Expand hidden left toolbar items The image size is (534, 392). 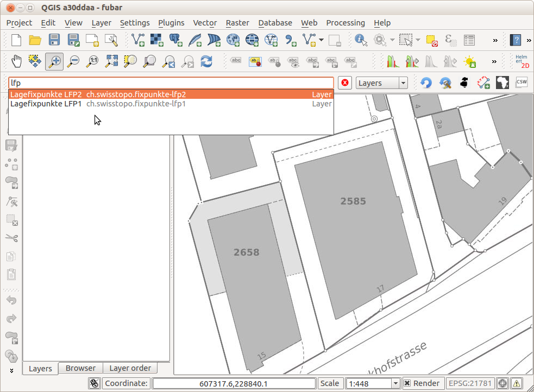click(11, 371)
